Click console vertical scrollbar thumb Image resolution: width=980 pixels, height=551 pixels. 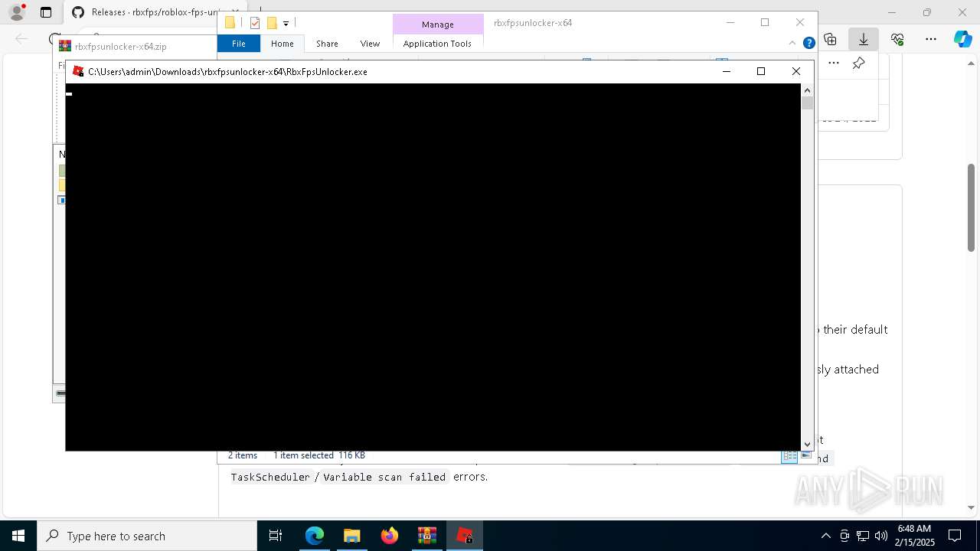807,103
